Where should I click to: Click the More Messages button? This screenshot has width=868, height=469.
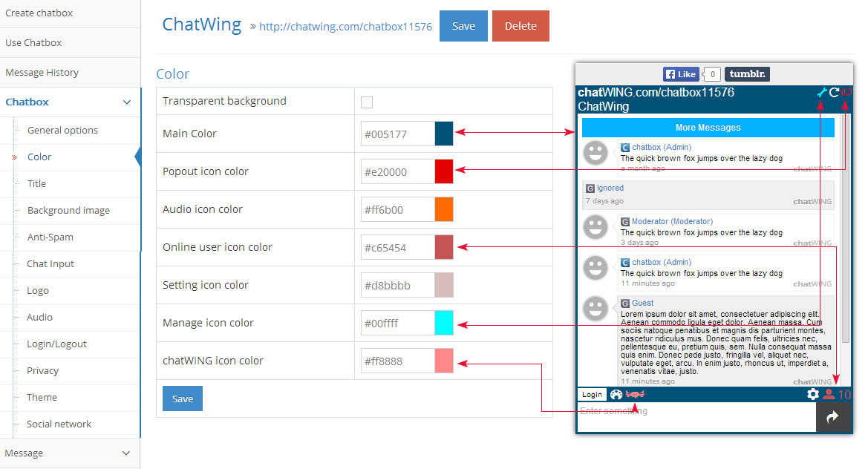pyautogui.click(x=708, y=127)
